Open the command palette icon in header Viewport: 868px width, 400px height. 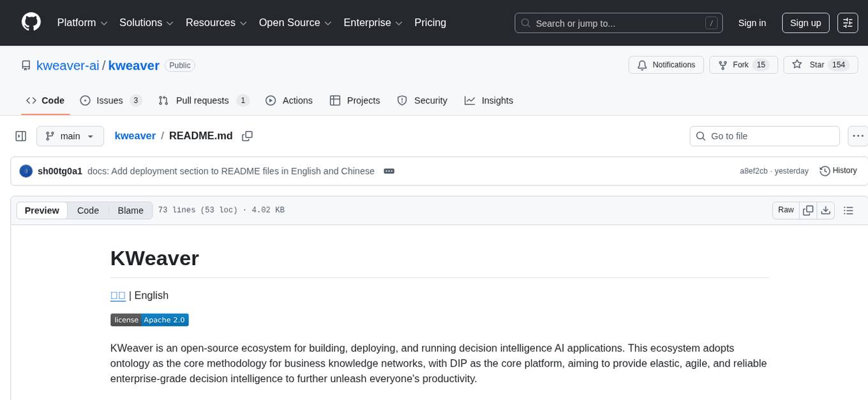coord(848,22)
